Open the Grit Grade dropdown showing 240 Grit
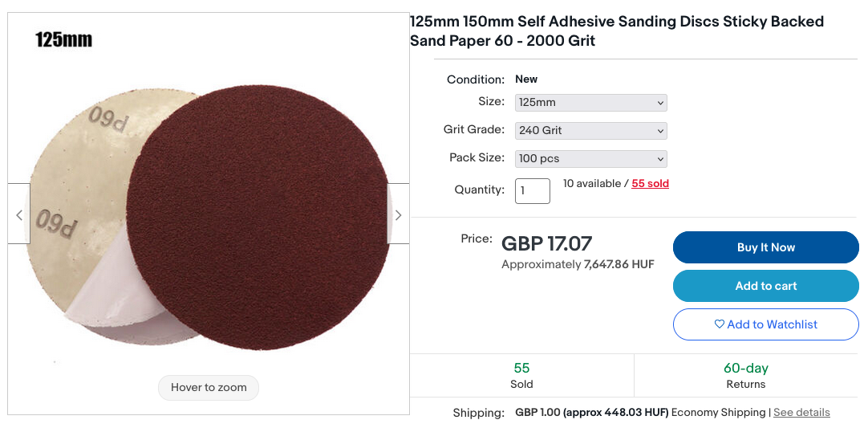Screen dimensions: 868x424 [x=590, y=131]
